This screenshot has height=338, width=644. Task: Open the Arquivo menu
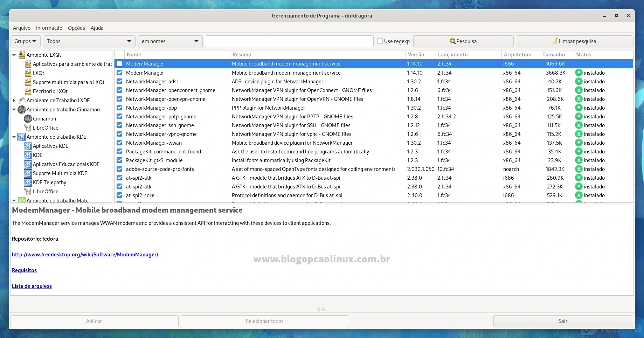coord(22,28)
